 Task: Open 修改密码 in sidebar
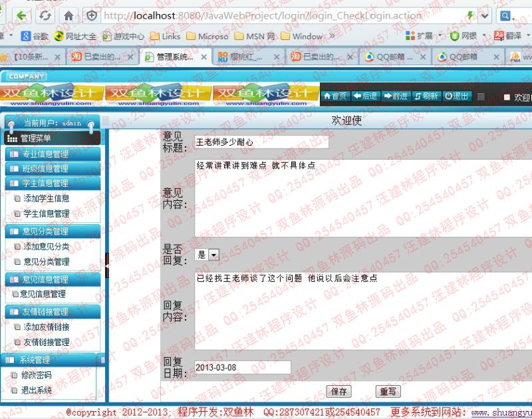click(x=36, y=375)
